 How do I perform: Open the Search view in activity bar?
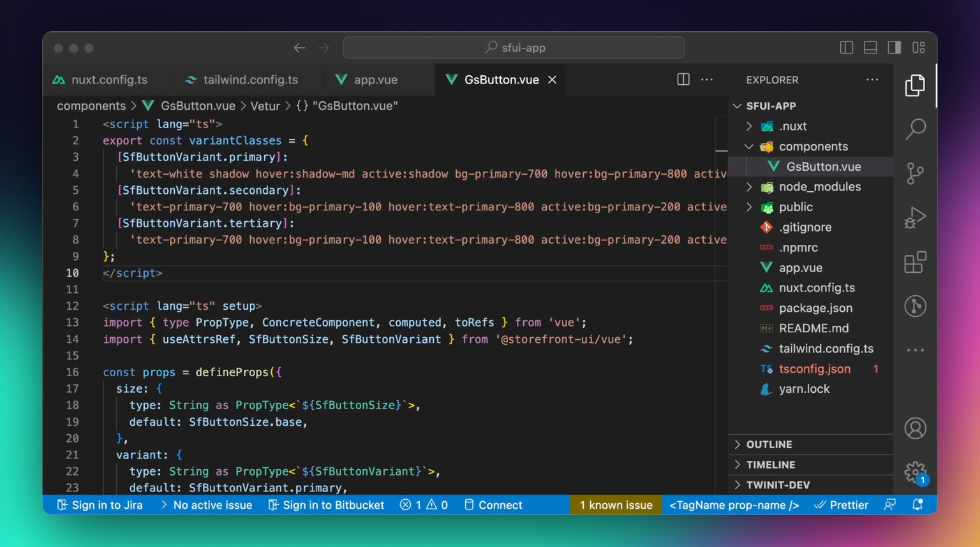tap(915, 129)
